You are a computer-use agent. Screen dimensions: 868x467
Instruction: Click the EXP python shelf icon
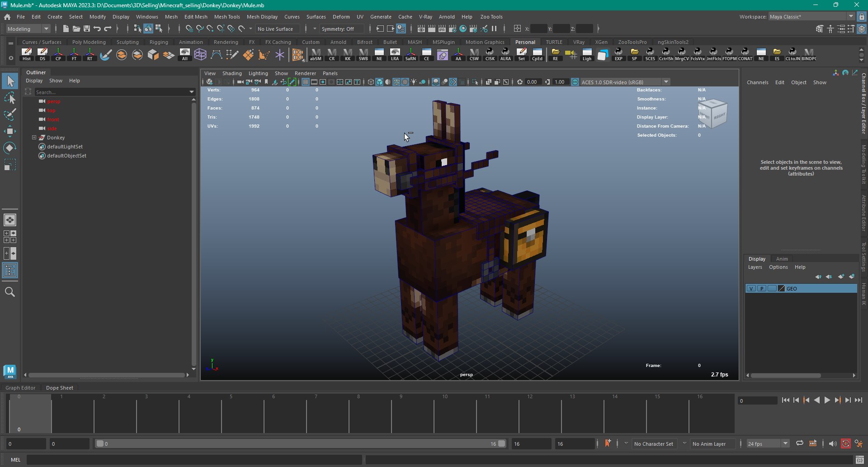(x=618, y=54)
